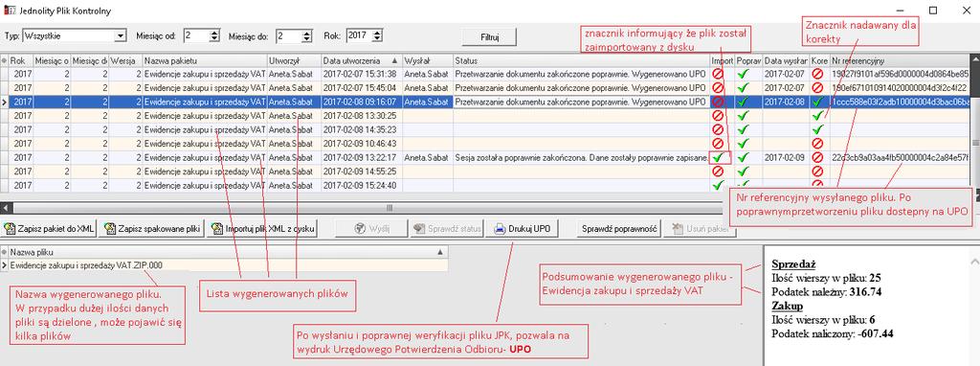Click green Import checkmark in 13:22:17 row
This screenshot has width=980, height=366.
[x=719, y=158]
